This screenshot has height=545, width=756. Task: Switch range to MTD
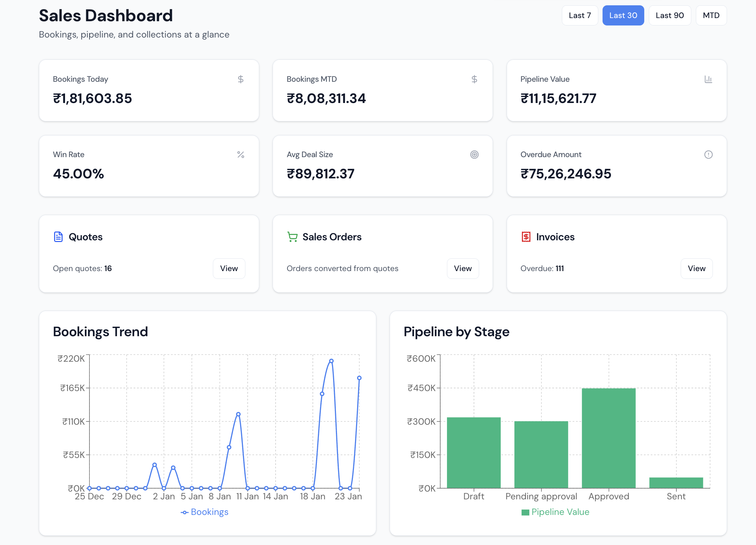point(711,16)
